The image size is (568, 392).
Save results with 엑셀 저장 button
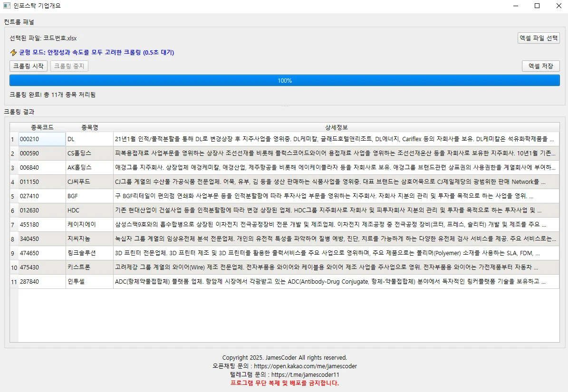coord(540,66)
